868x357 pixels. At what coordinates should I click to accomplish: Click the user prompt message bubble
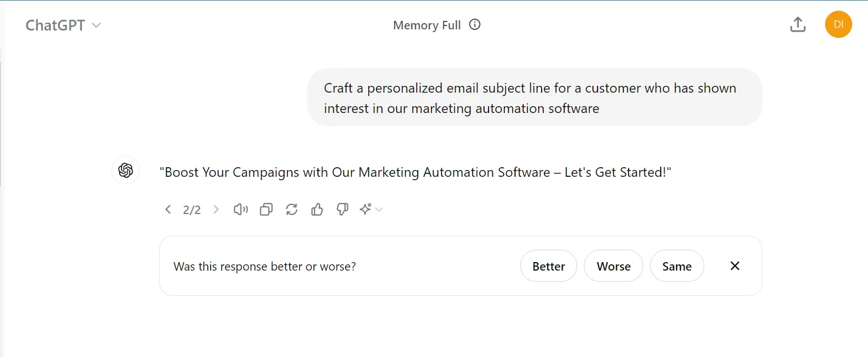[534, 98]
